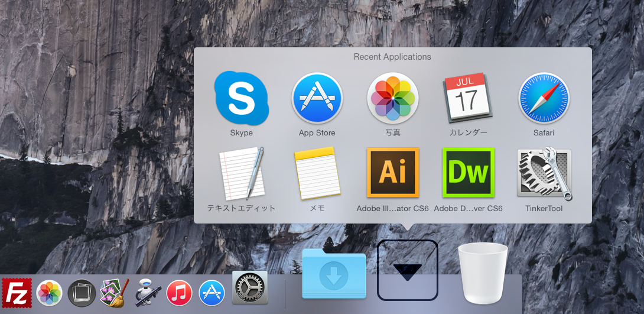Click the App Store icon in the Dock

(212, 293)
